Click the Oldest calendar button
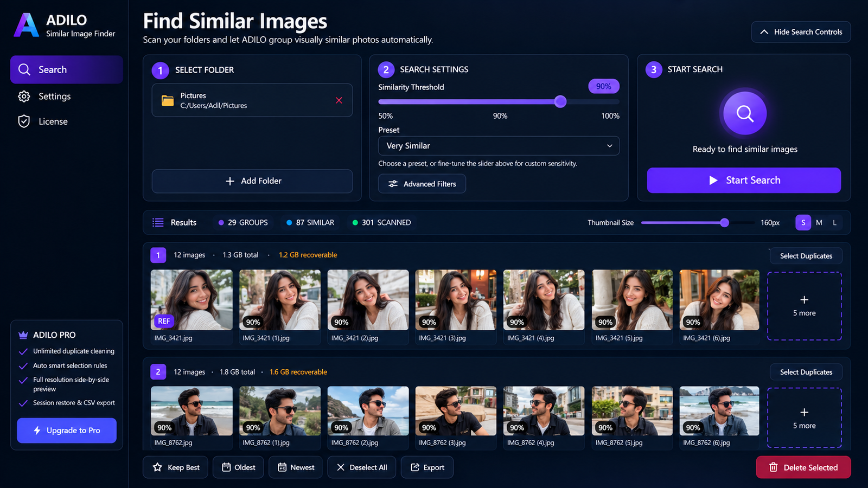This screenshot has width=868, height=488. [x=238, y=467]
